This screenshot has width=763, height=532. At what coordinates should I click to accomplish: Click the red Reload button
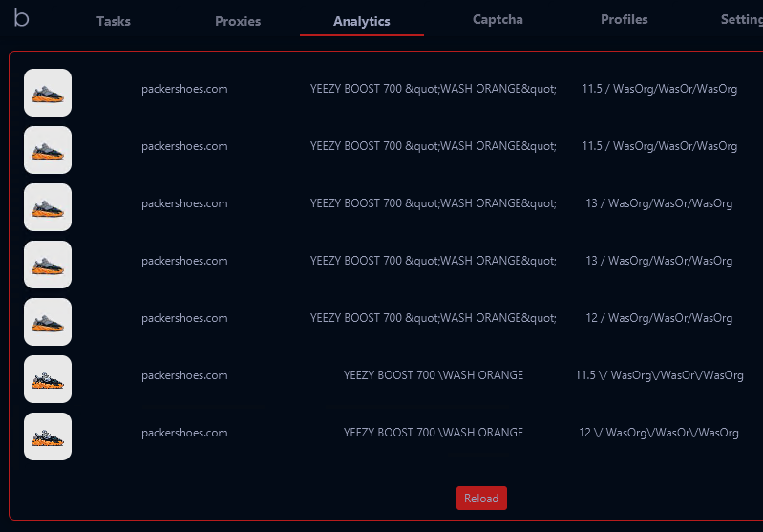(481, 498)
